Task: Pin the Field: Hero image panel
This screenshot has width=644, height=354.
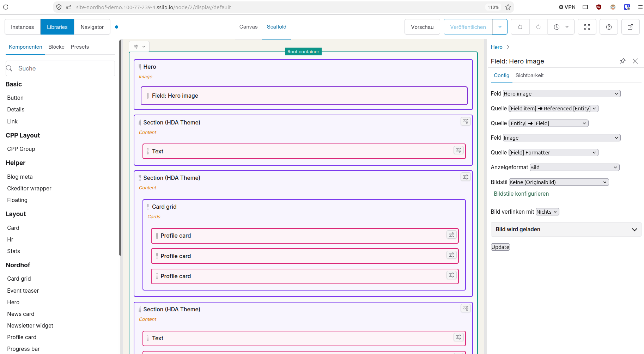Action: click(x=622, y=61)
